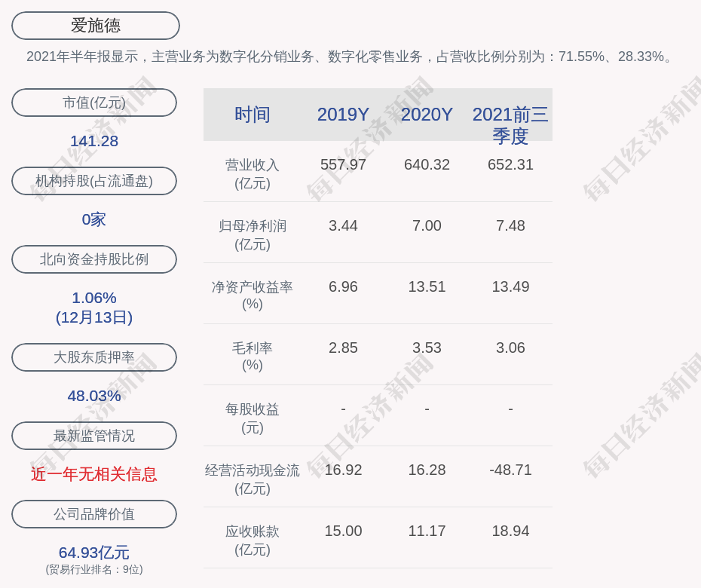Click the 2021前三季度 column header
Screen dimensions: 701x588
point(510,125)
